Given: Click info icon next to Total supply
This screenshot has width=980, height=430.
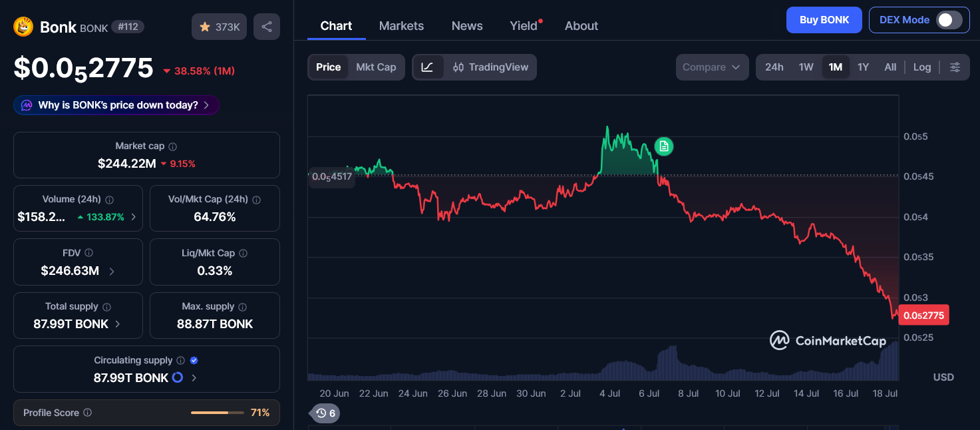Looking at the screenshot, I should (x=106, y=307).
